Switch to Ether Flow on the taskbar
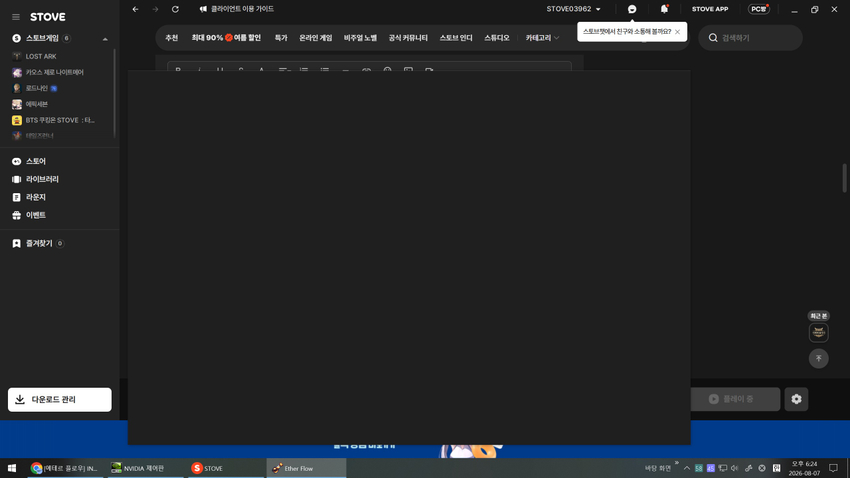The image size is (850, 478). 306,468
